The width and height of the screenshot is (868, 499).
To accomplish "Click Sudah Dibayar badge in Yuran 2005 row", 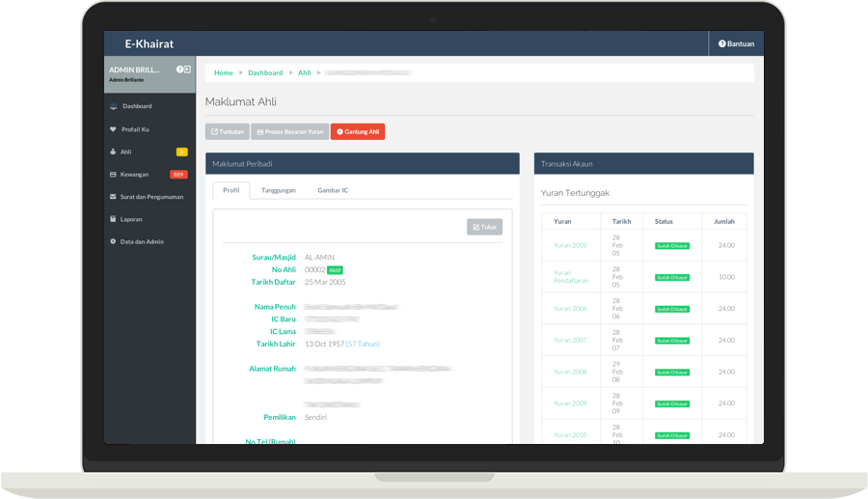I will point(672,246).
